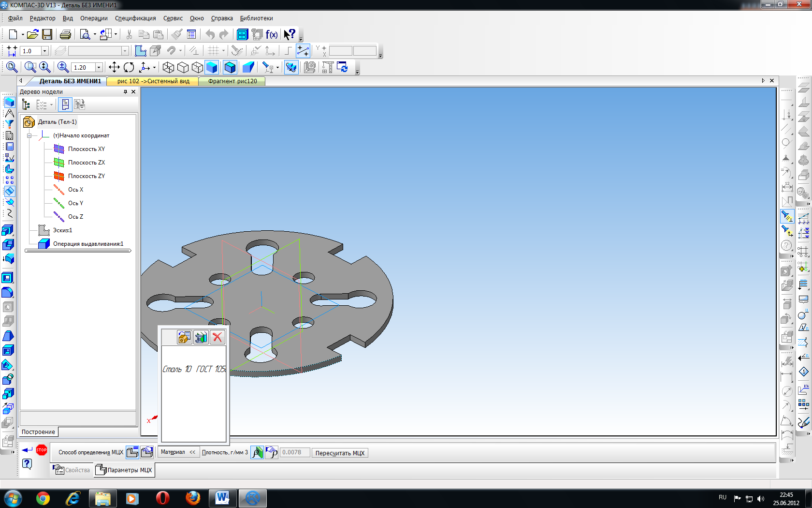Remove material with red X icon
Screen dimensions: 812x508
coord(217,337)
